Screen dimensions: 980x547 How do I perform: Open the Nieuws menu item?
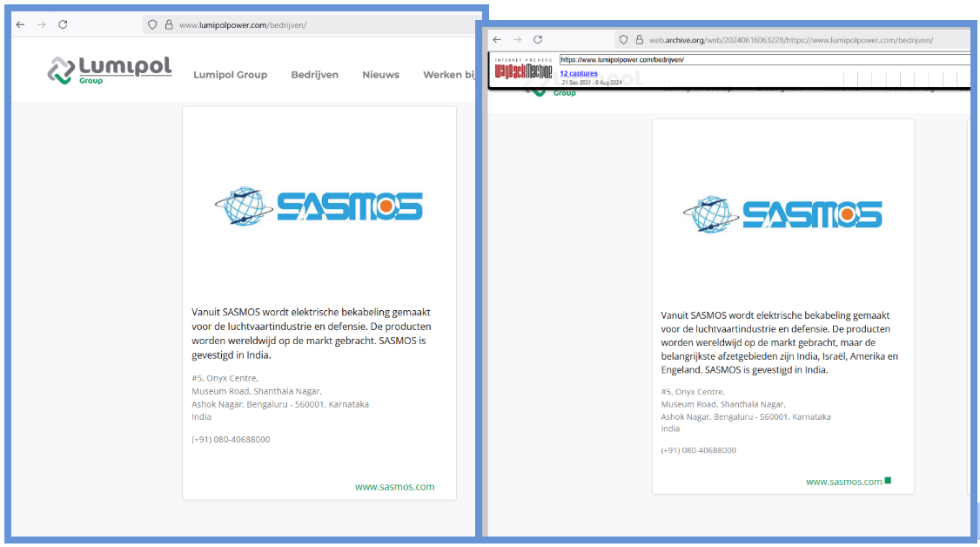380,74
